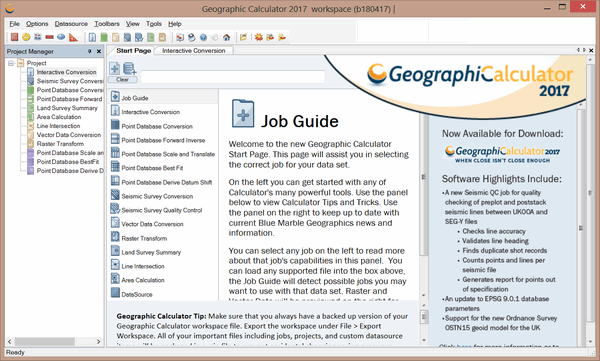Click the yellow globe toolbar icon

[26, 37]
